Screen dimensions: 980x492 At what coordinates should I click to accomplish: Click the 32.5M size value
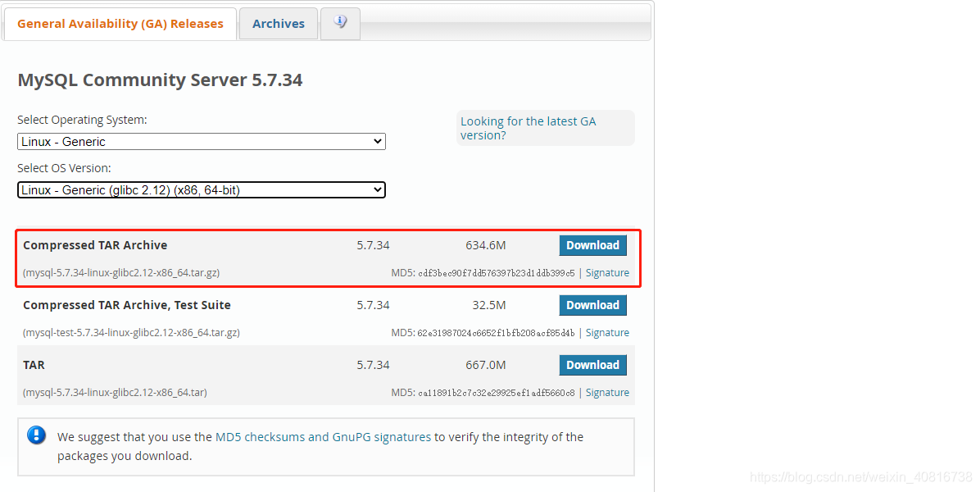(489, 305)
